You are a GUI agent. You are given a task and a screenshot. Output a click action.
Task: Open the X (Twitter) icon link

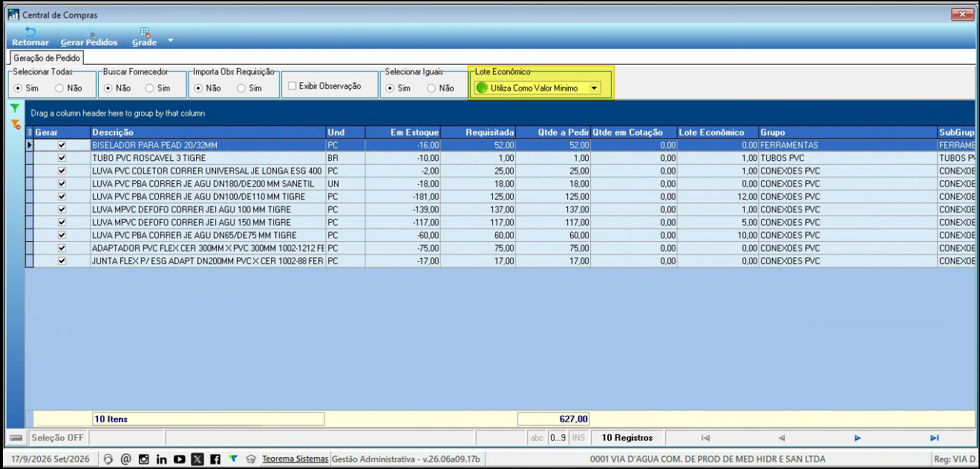click(197, 459)
